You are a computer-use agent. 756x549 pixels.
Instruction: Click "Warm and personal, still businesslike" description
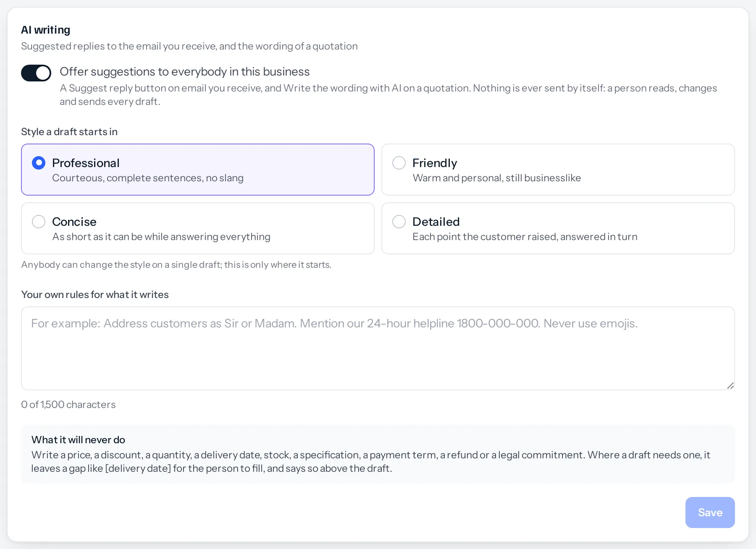pos(497,178)
